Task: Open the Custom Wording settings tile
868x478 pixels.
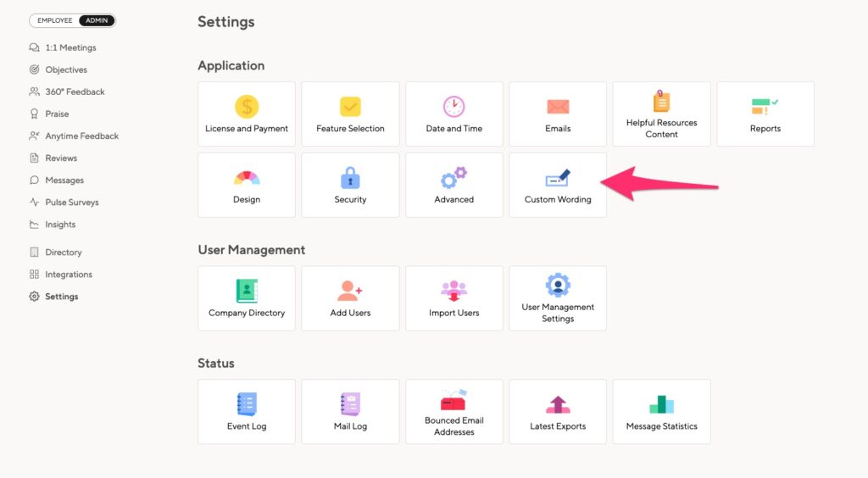Action: pos(558,185)
